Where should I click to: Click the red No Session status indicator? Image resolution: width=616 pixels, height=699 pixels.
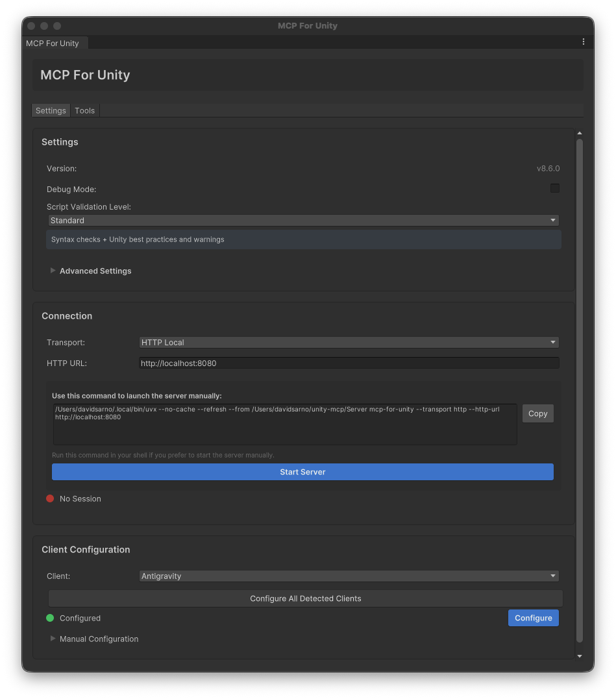50,498
